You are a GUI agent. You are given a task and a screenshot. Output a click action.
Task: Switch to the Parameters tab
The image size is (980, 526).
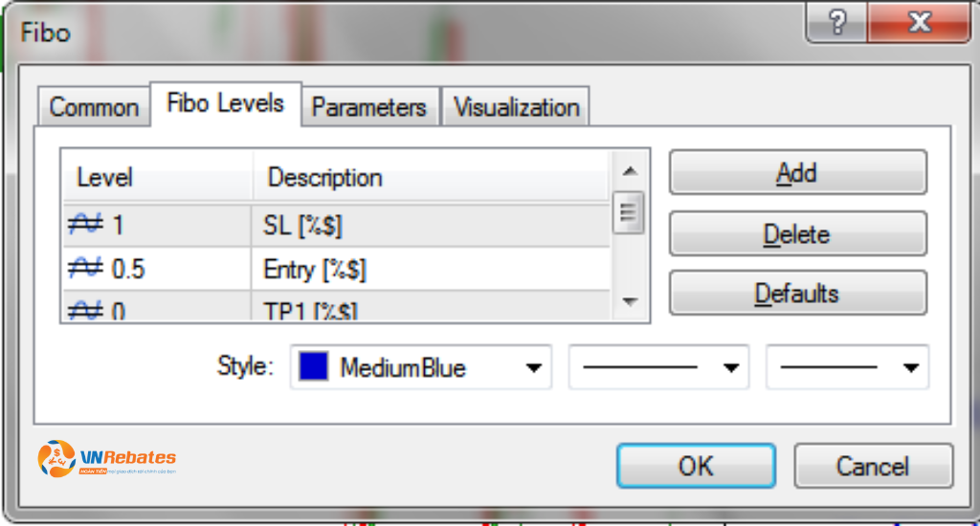click(369, 107)
